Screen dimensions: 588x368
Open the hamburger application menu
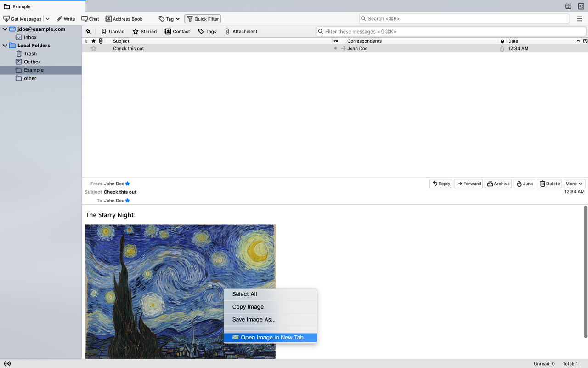tap(579, 19)
